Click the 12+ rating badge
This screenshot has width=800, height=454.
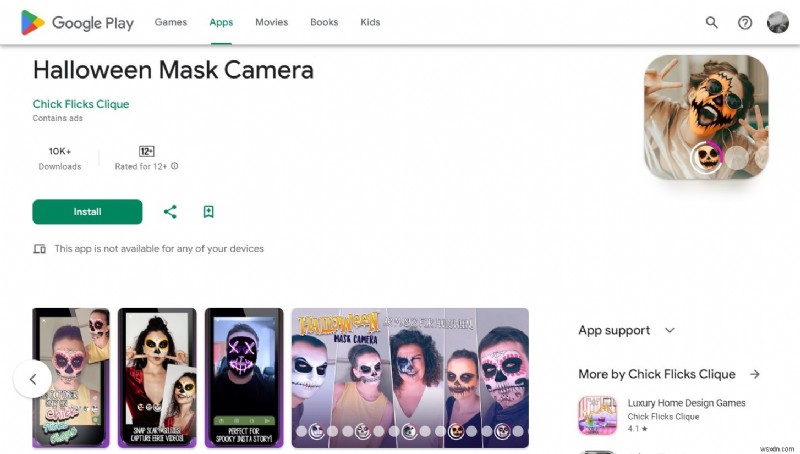pos(146,151)
